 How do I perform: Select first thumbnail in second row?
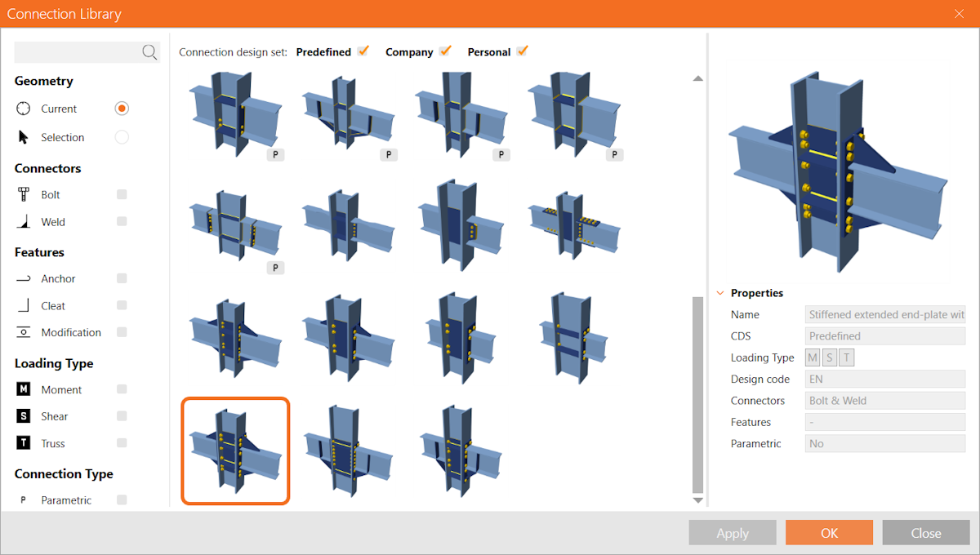coord(235,225)
